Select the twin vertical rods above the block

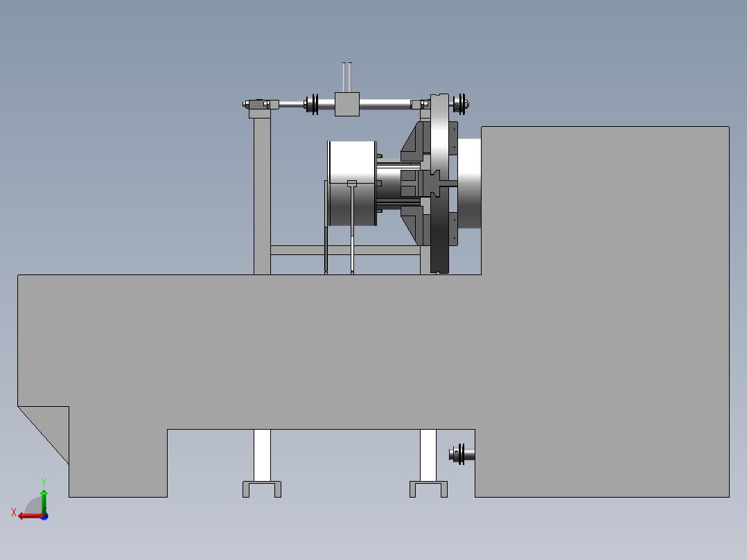click(x=346, y=77)
